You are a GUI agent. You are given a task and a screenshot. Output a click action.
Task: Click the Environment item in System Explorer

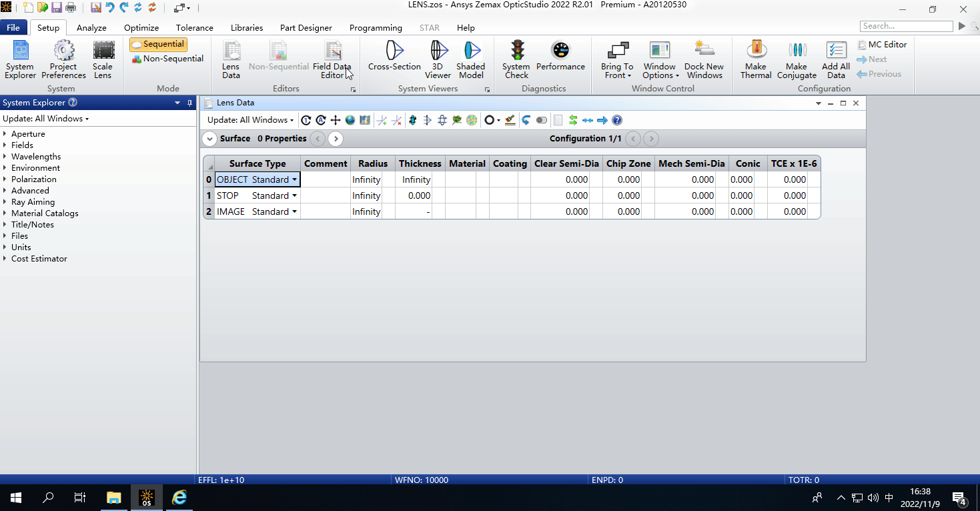pos(35,168)
